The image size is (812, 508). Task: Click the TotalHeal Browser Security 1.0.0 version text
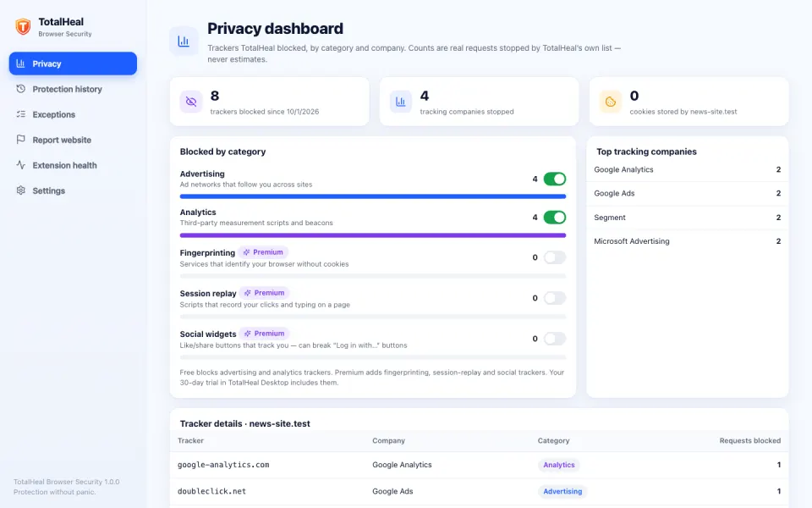(66, 482)
